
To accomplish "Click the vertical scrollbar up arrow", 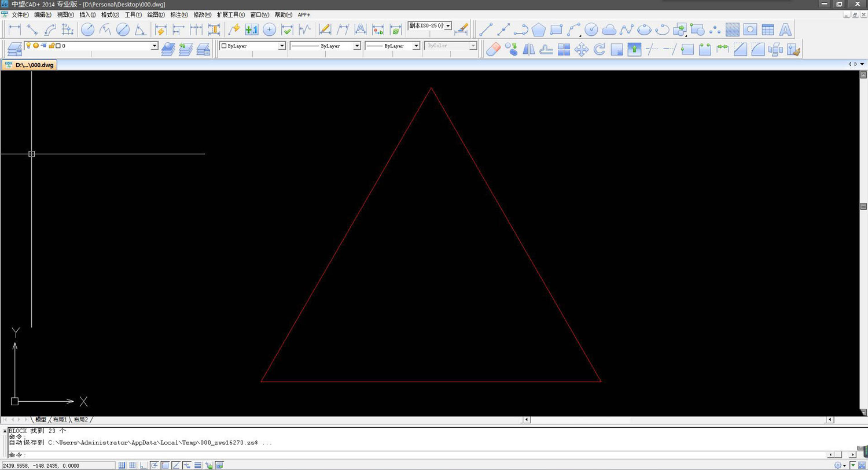I will [x=863, y=75].
